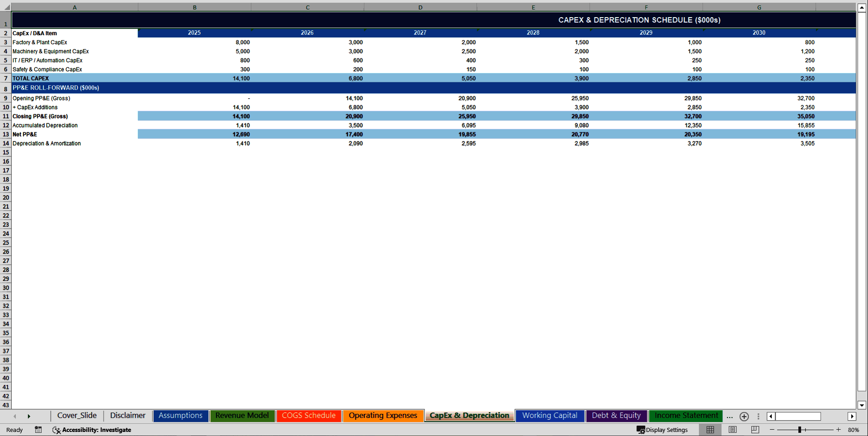The height and width of the screenshot is (436, 868).
Task: Add a new worksheet with the plus button
Action: (744, 417)
